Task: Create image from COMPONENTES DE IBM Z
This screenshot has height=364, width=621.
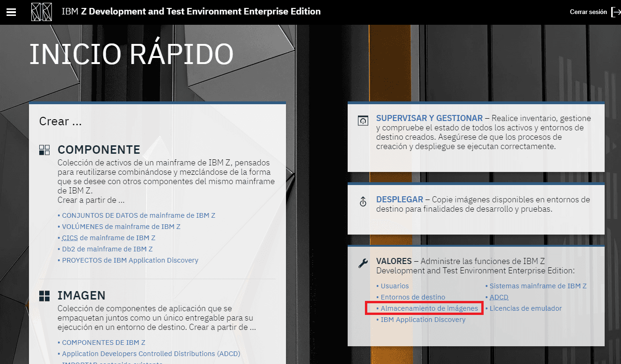Action: pos(103,343)
